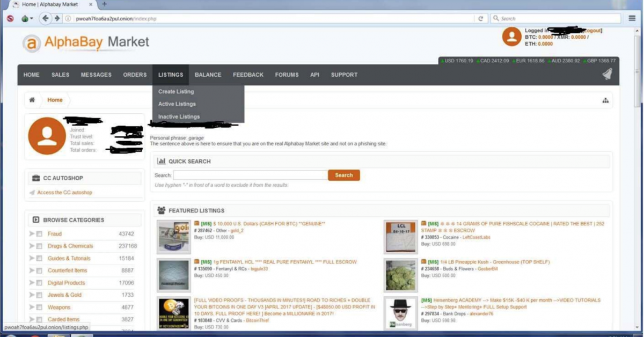This screenshot has width=644, height=337.
Task: Tick the Carded Items checkbox
Action: pyautogui.click(x=39, y=320)
